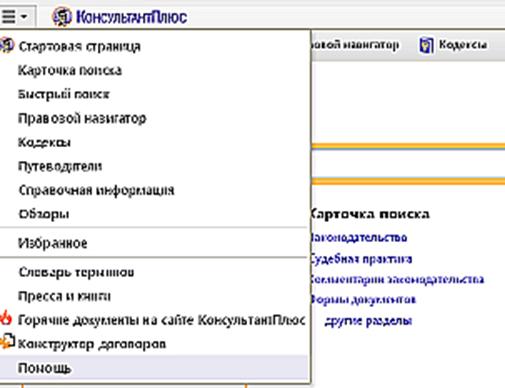The width and height of the screenshot is (505, 388).
Task: Open the другие разделы link
Action: [368, 321]
